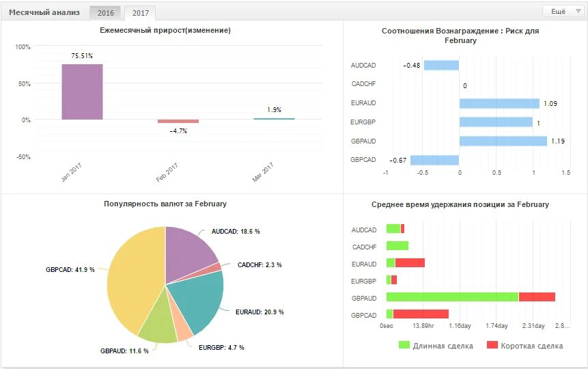Click the 'Среднее время удержания позиции' title
This screenshot has width=588, height=369.
pos(460,204)
